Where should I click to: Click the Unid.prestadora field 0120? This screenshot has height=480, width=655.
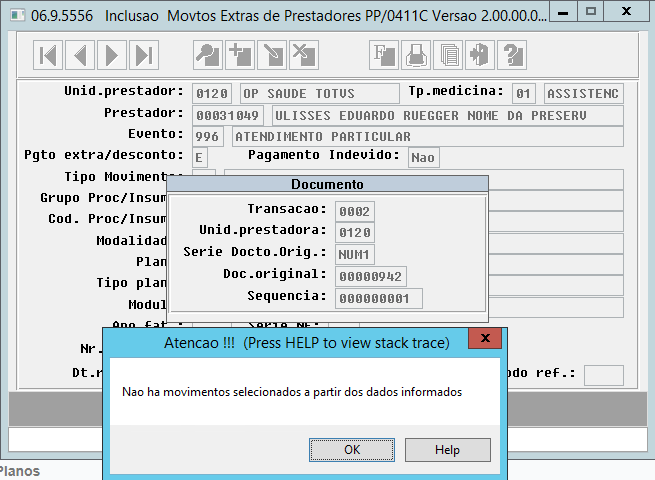pos(355,232)
